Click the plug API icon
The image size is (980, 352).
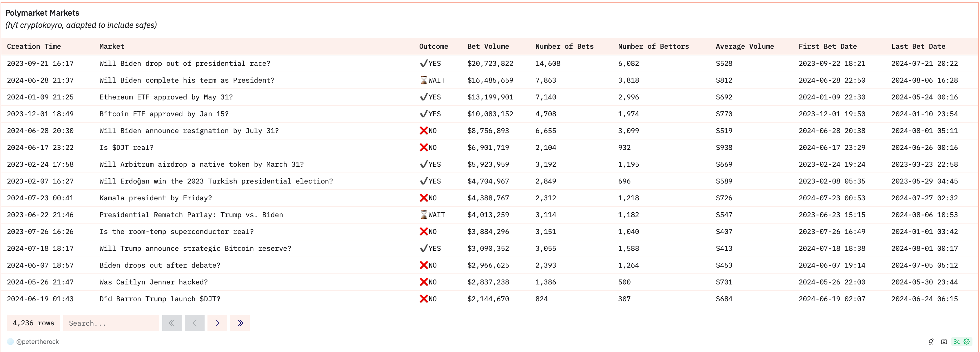tap(931, 342)
